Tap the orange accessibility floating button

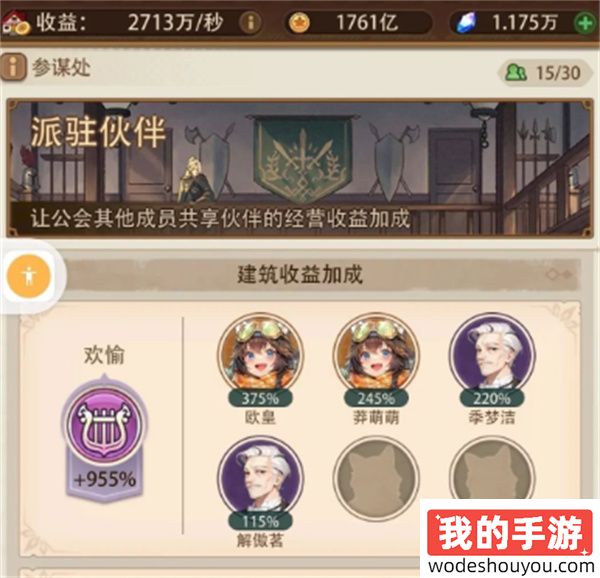coord(29,276)
